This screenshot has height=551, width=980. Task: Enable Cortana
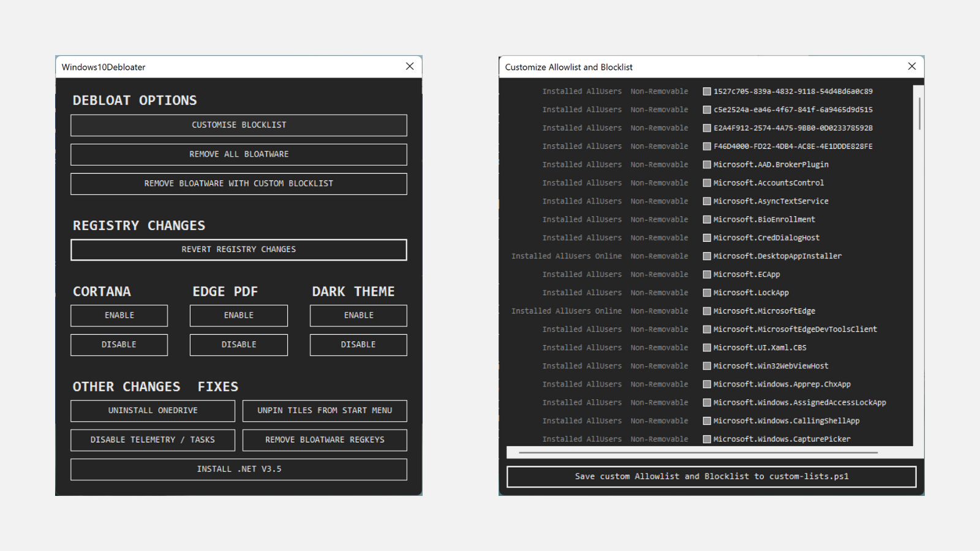pyautogui.click(x=119, y=315)
